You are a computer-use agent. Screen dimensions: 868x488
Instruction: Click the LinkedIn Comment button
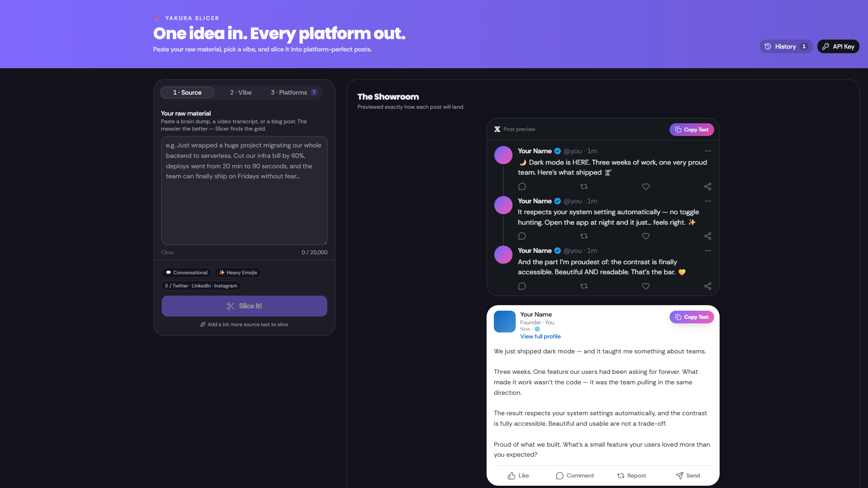tap(575, 476)
